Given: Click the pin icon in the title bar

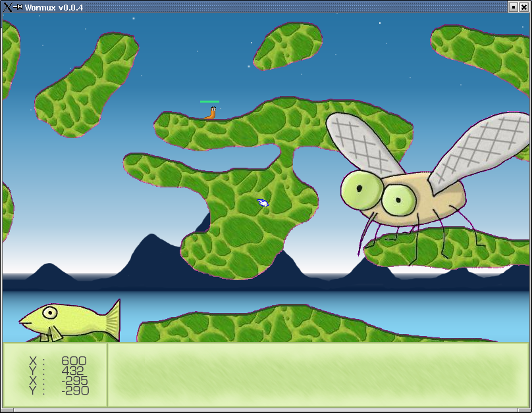Looking at the screenshot, I should [x=18, y=7].
